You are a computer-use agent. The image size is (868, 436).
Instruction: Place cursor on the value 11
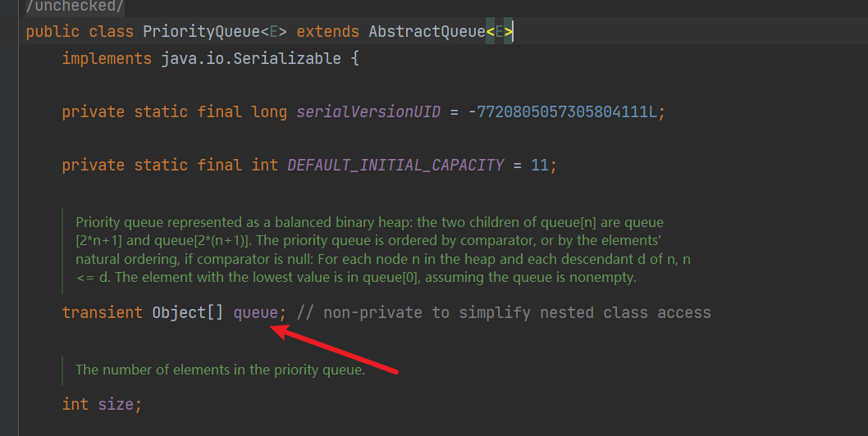tap(539, 166)
